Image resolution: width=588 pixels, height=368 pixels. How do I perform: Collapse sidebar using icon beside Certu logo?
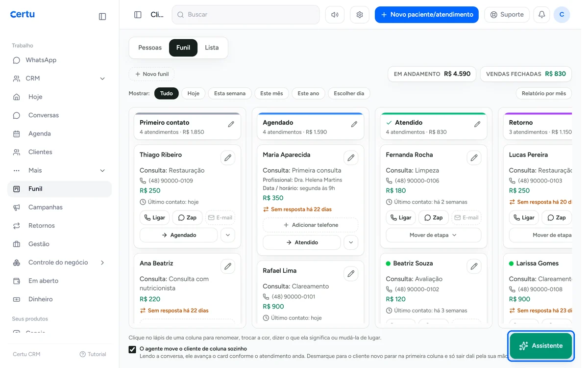tap(102, 16)
